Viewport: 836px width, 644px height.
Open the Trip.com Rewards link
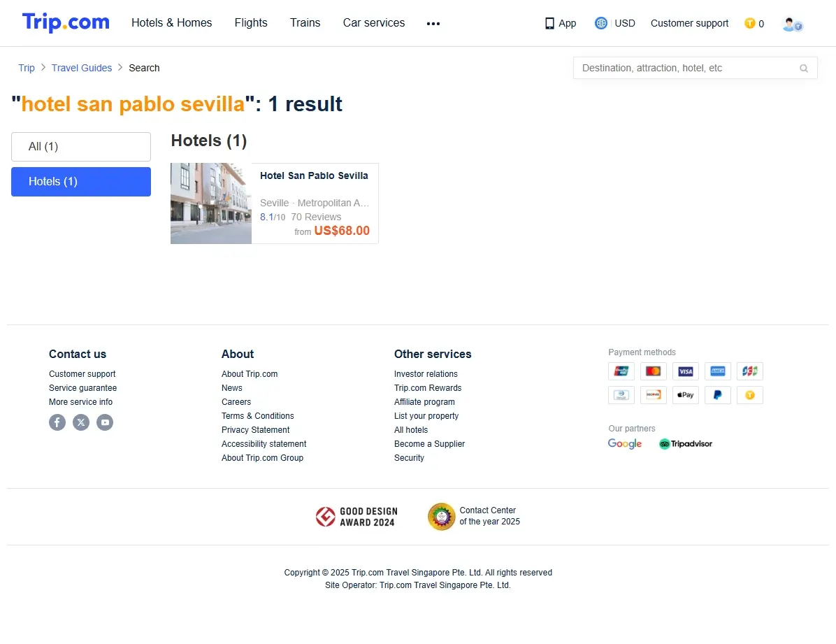428,388
